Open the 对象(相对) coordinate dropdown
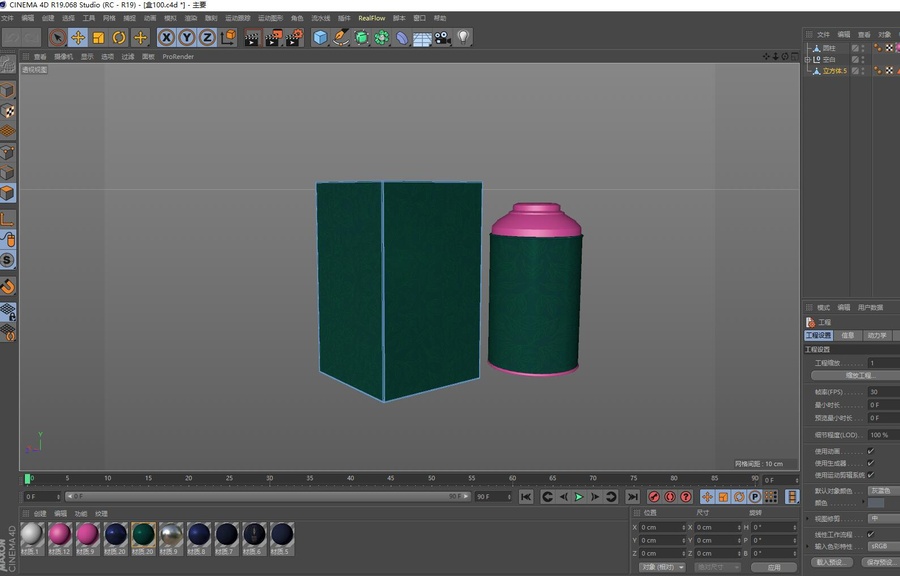 [662, 567]
